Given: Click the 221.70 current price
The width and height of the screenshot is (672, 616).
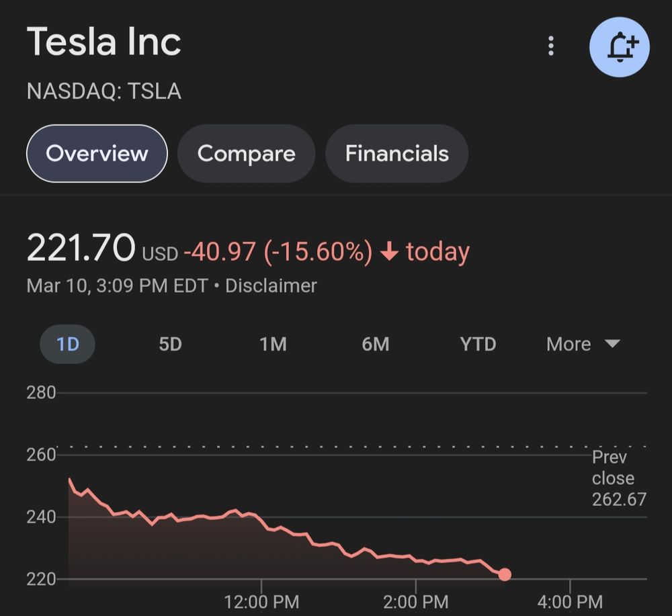Looking at the screenshot, I should pos(81,248).
